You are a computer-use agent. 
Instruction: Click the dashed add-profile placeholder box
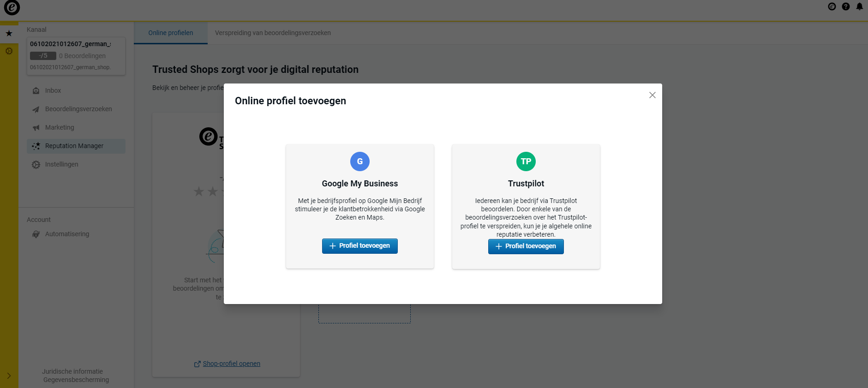[x=365, y=314]
